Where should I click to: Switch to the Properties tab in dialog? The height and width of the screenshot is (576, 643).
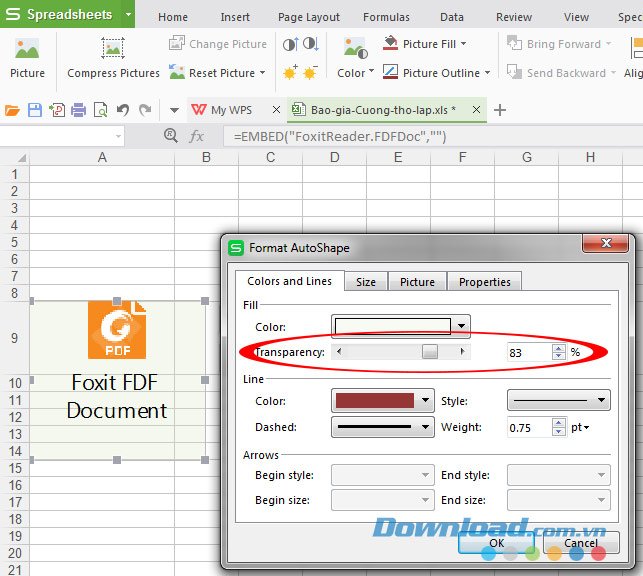click(485, 282)
